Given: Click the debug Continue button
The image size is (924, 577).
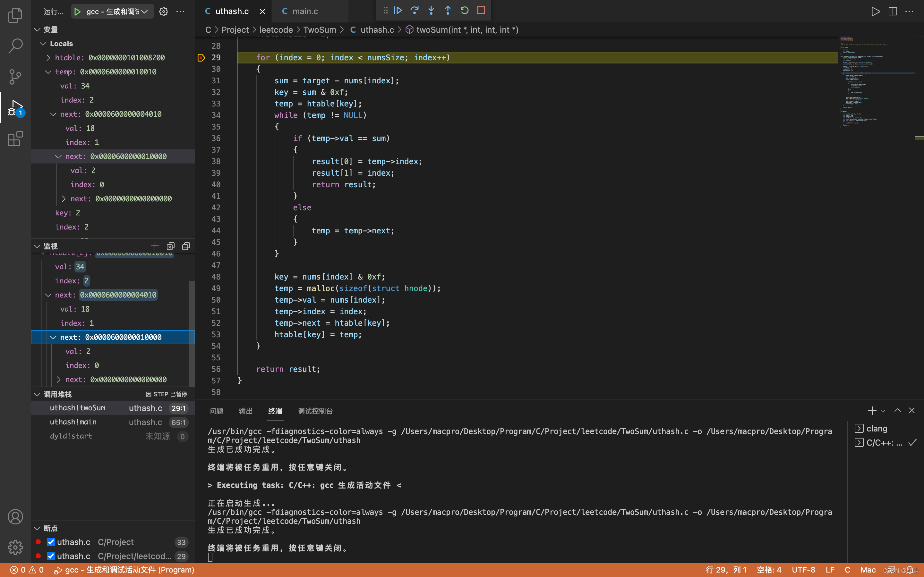Looking at the screenshot, I should tap(398, 11).
